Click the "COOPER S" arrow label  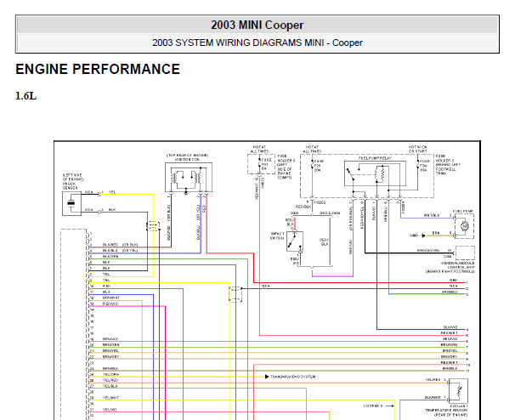[x=378, y=406]
